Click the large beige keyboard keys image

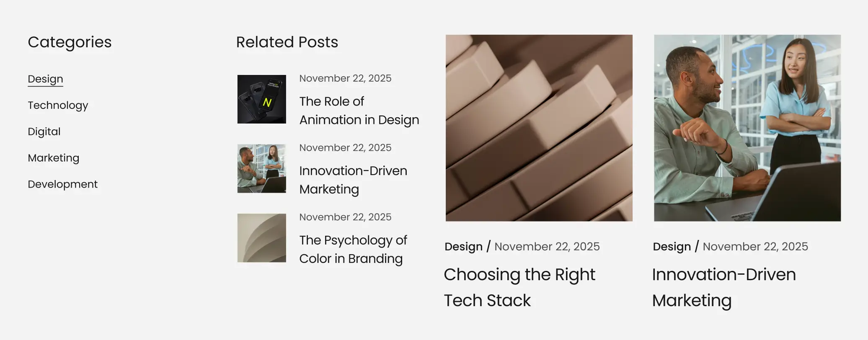[x=539, y=128]
